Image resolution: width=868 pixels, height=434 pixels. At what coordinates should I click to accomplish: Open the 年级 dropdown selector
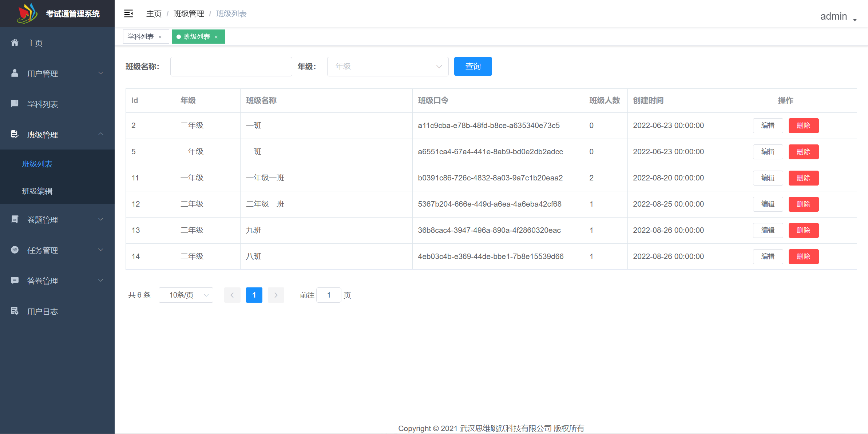click(387, 66)
